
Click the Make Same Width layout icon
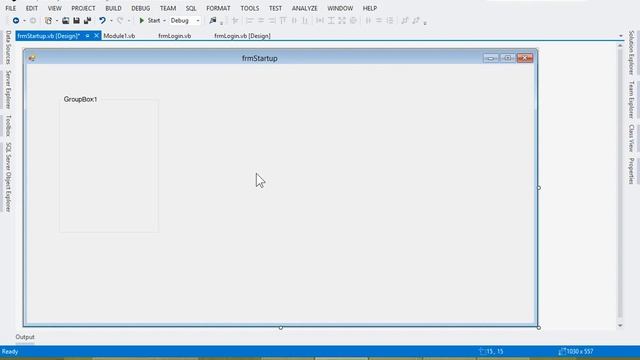point(320,20)
